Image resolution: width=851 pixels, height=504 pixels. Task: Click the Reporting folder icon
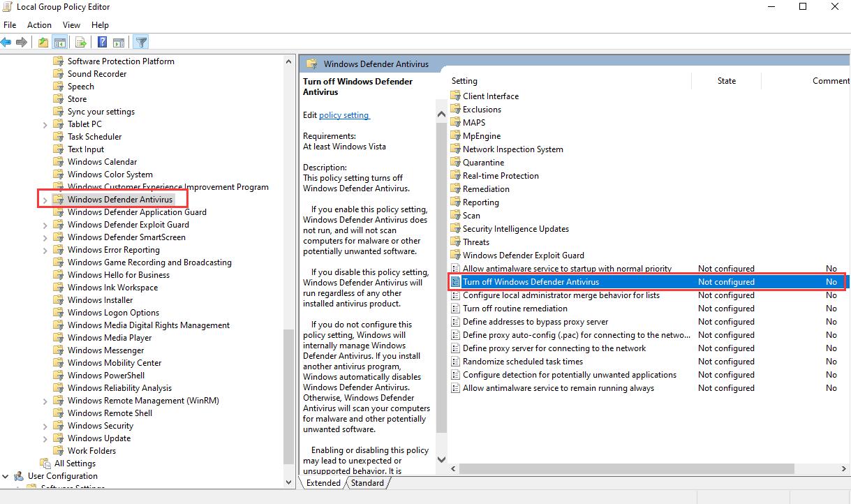coord(456,202)
